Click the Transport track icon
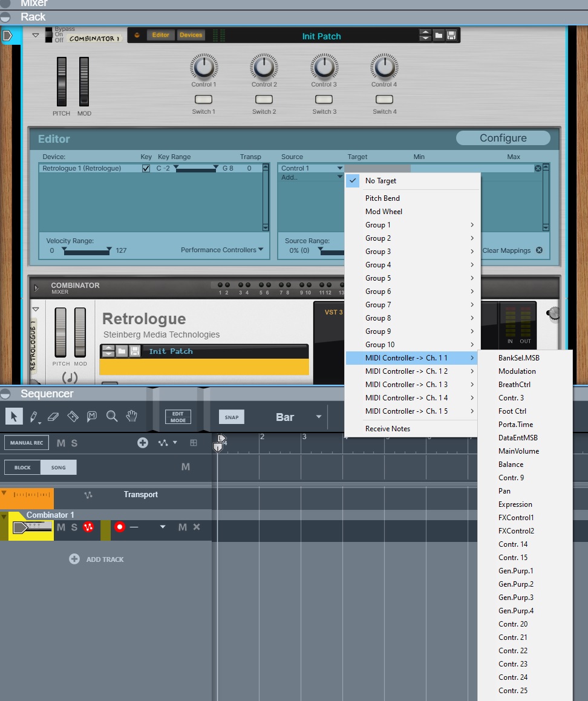The image size is (588, 701). point(27,498)
